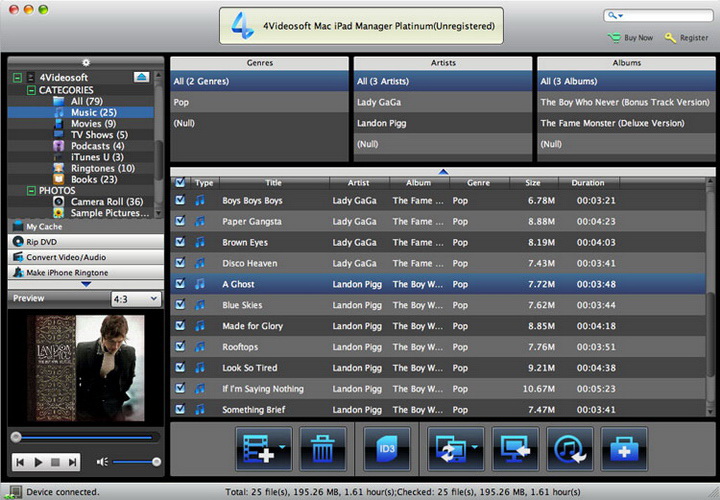Image resolution: width=720 pixels, height=500 pixels.
Task: Collapse the PHOTOS tree node
Action: [31, 190]
